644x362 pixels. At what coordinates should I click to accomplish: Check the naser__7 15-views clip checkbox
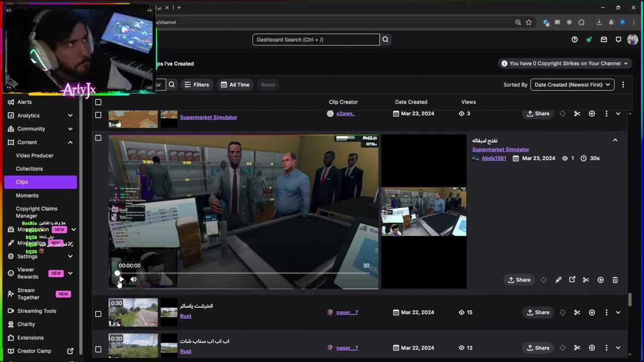(98, 314)
